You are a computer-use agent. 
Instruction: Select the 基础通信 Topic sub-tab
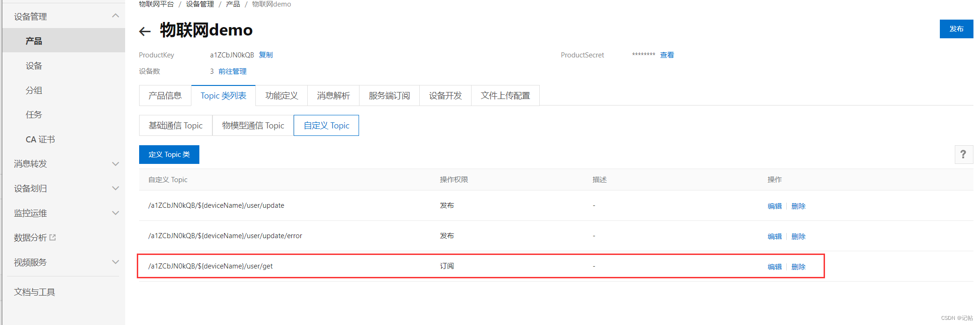tap(176, 125)
